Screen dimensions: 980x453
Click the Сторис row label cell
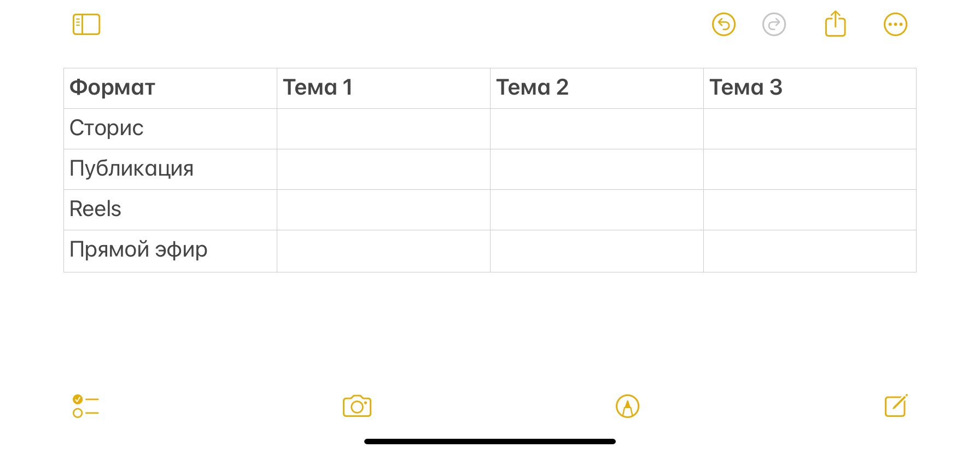170,129
